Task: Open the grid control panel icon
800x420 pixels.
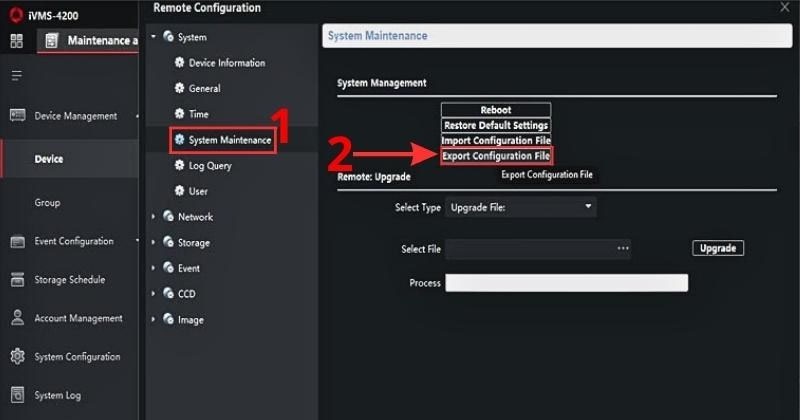Action: click(16, 40)
